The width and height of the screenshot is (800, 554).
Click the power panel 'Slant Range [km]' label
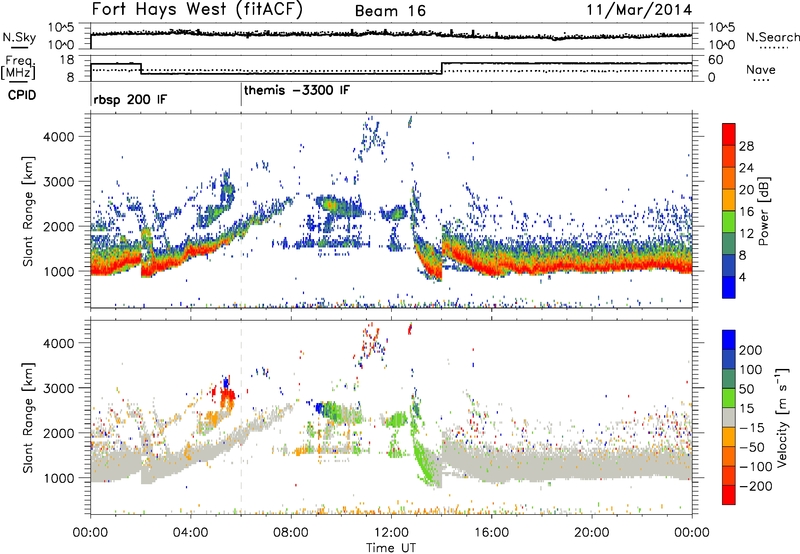[x=28, y=211]
